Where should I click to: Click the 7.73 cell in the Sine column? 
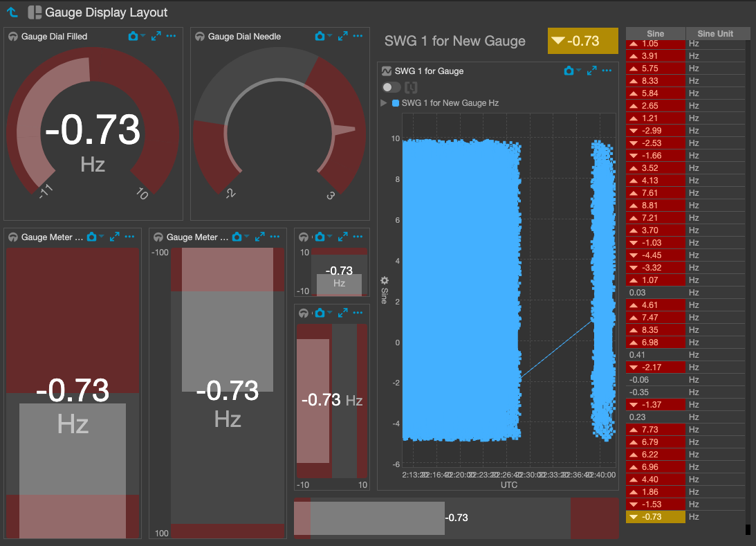656,430
